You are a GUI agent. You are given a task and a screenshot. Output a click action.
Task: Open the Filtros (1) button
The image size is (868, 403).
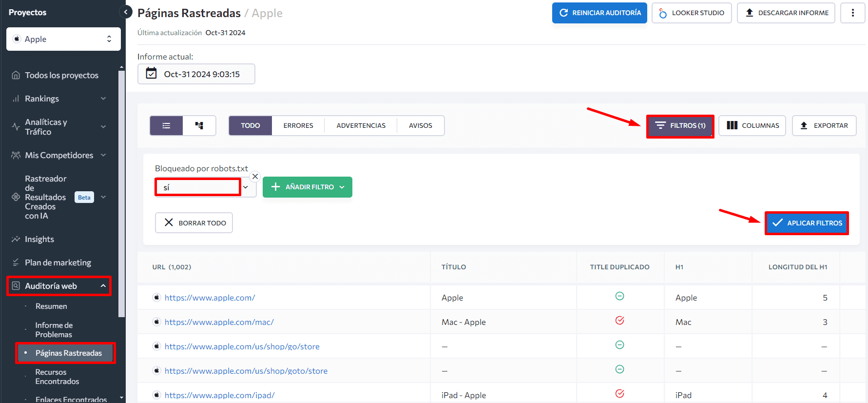[680, 126]
